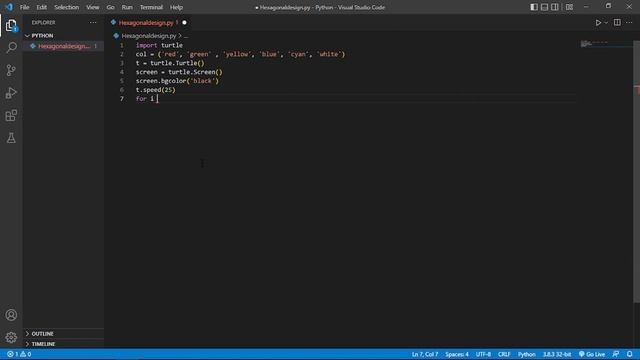The width and height of the screenshot is (640, 360).
Task: Open the editor More Actions ellipsis
Action: [x=629, y=23]
